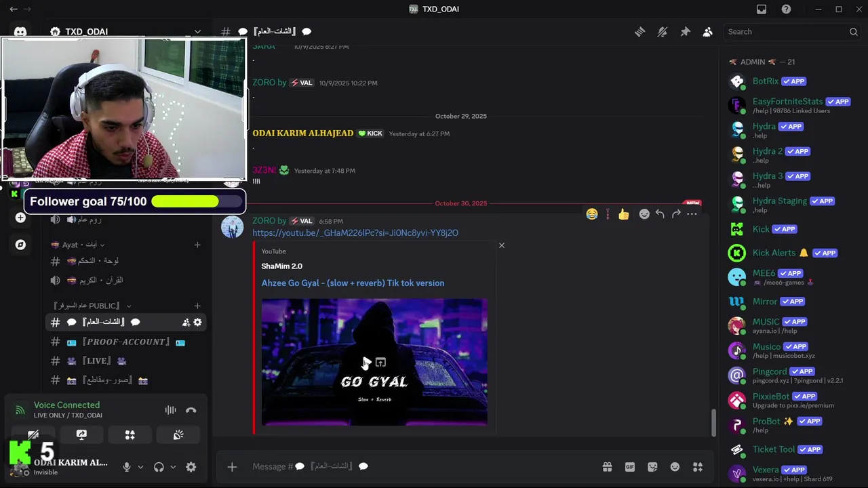Open the Ahzee Go Gyal video title link
The height and width of the screenshot is (488, 868).
pyautogui.click(x=353, y=283)
